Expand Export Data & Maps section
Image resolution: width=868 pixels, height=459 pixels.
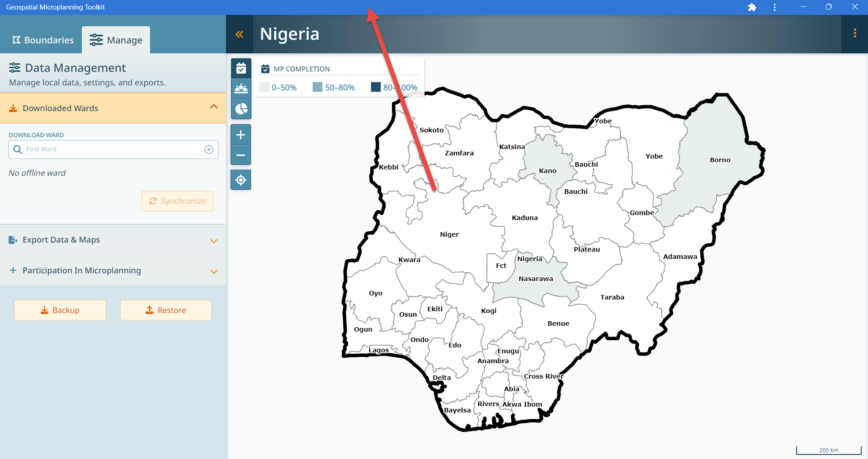[113, 240]
